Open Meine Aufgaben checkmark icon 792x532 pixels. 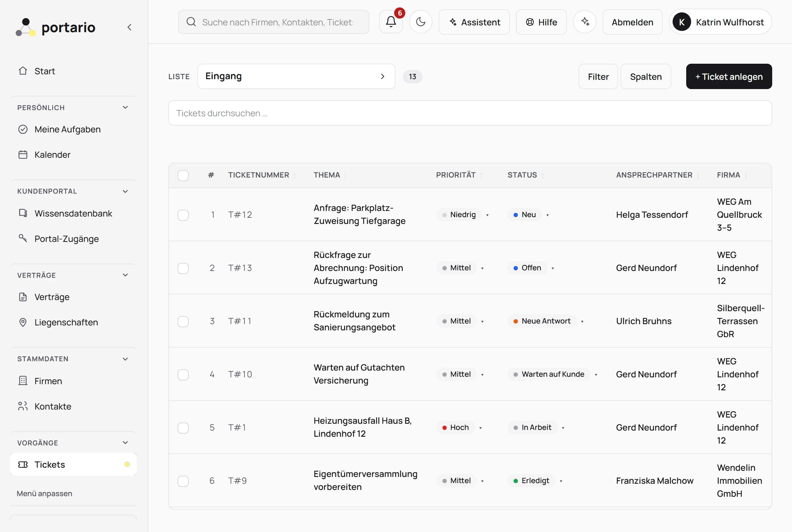23,129
